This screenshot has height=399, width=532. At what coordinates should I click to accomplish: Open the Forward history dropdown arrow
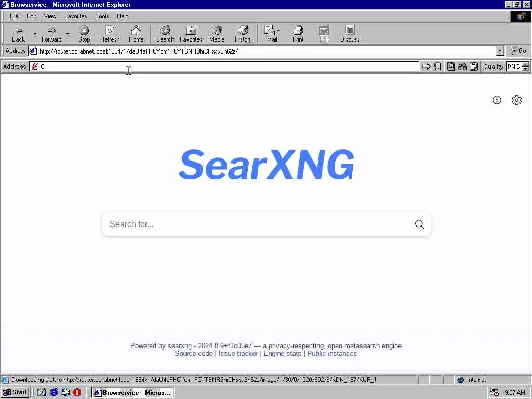pos(68,34)
